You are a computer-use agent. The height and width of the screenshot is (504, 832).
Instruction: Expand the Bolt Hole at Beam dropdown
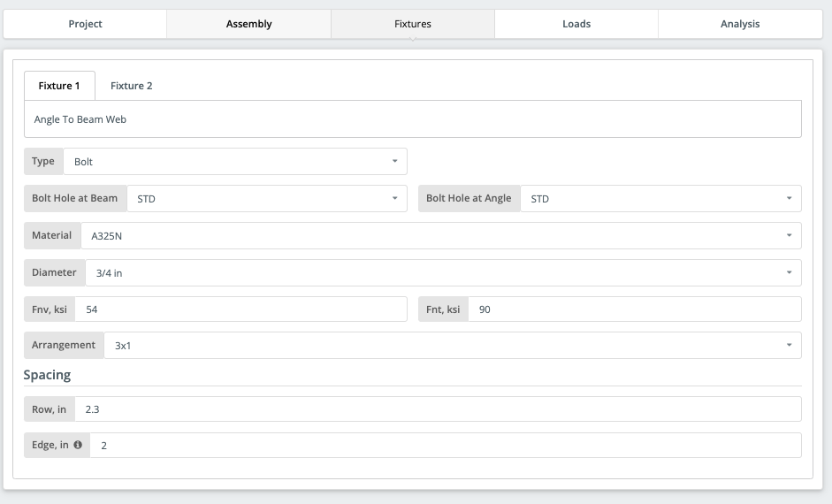point(267,198)
